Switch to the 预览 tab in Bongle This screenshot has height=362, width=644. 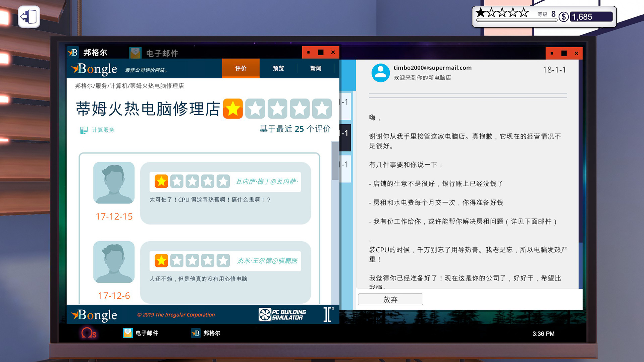[x=278, y=68]
